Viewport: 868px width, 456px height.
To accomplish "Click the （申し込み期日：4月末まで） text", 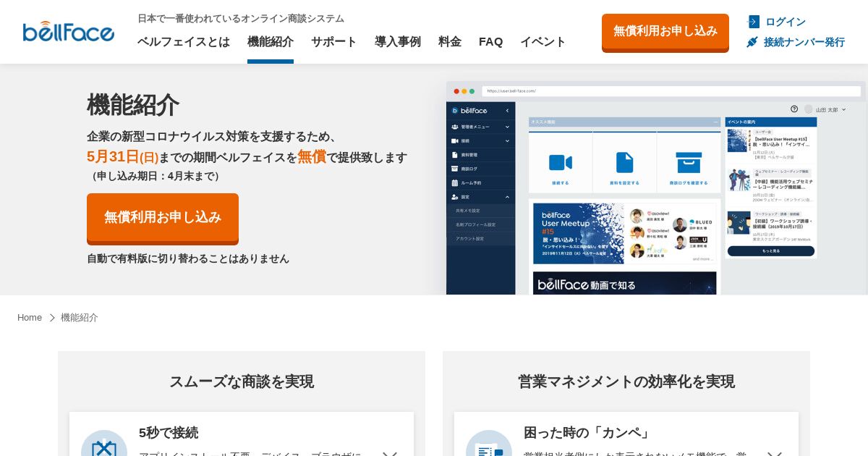I will (x=156, y=176).
